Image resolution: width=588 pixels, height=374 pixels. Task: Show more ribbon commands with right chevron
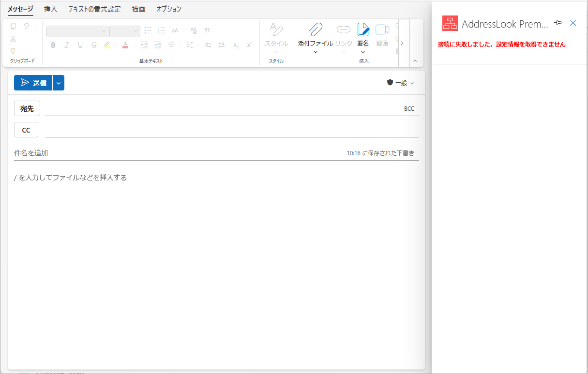click(402, 43)
